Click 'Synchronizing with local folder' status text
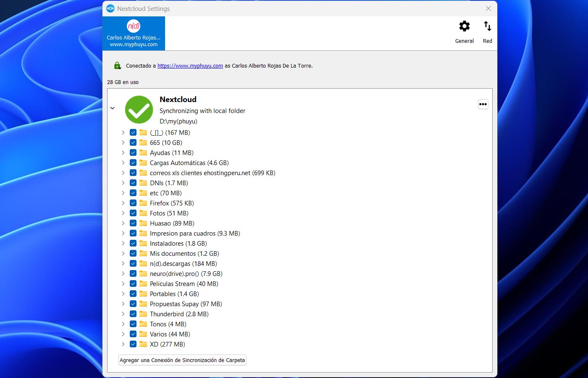This screenshot has width=588, height=378. pyautogui.click(x=202, y=111)
